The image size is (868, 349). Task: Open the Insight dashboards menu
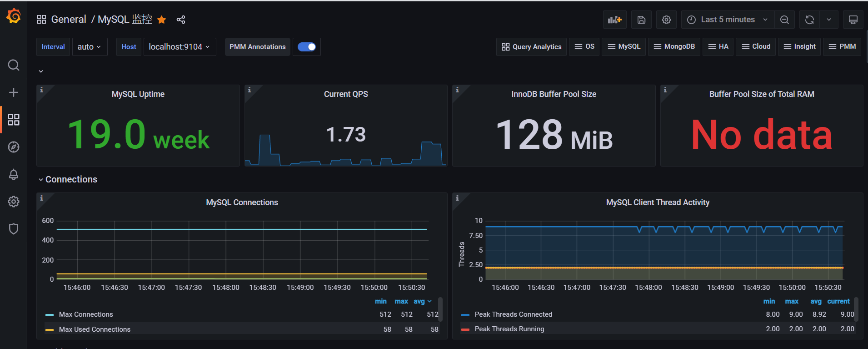click(800, 47)
